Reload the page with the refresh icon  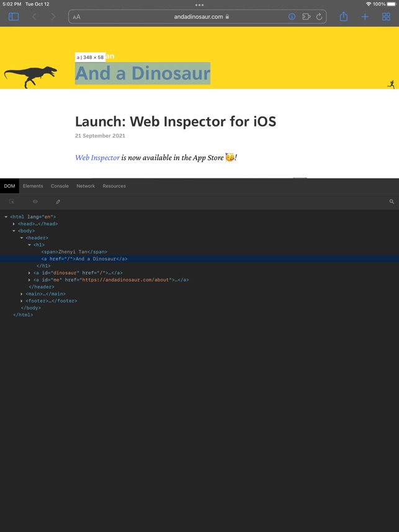pyautogui.click(x=319, y=17)
